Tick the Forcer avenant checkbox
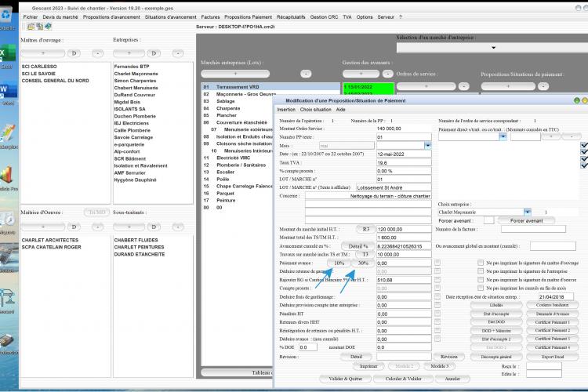The width and height of the screenshot is (588, 392). tap(489, 220)
